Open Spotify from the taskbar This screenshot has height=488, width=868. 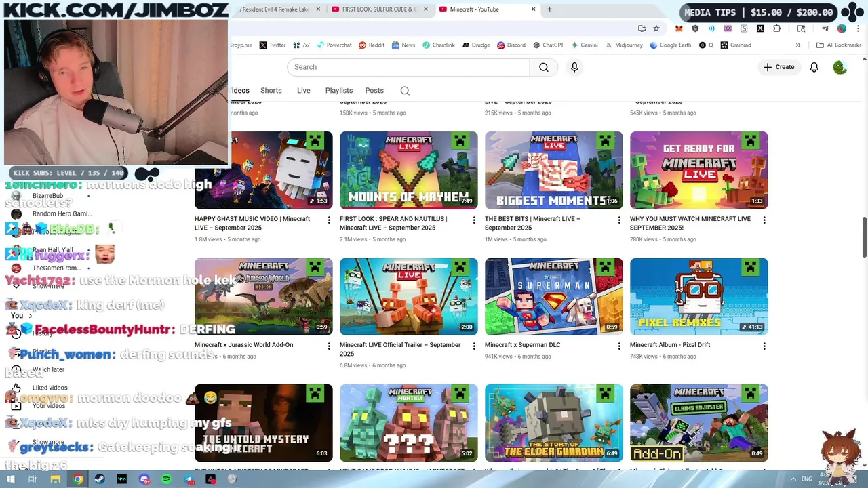[166, 479]
